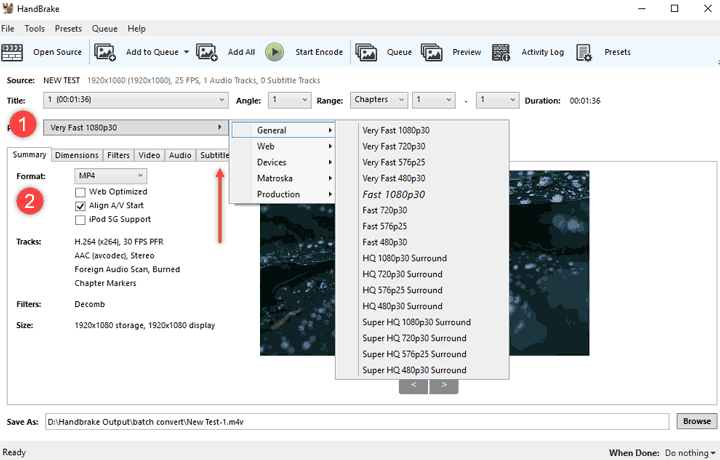Viewport: 720px width, 460px height.
Task: Expand the Matroska preset category
Action: [x=283, y=179]
